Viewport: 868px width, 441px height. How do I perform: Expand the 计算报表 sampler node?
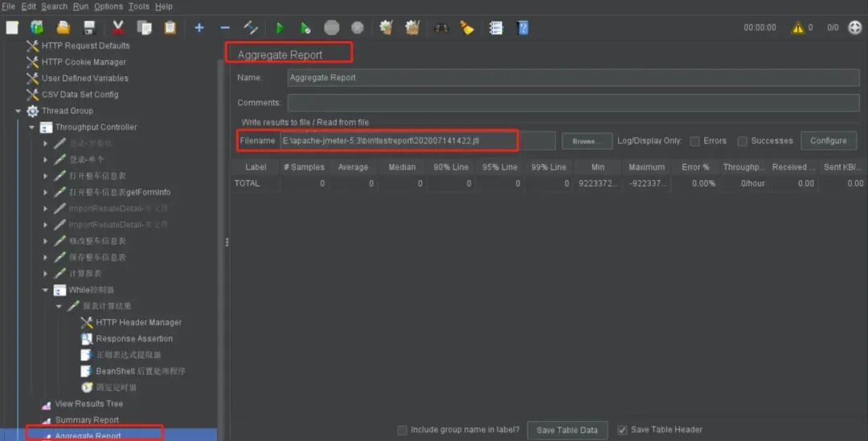tap(45, 274)
